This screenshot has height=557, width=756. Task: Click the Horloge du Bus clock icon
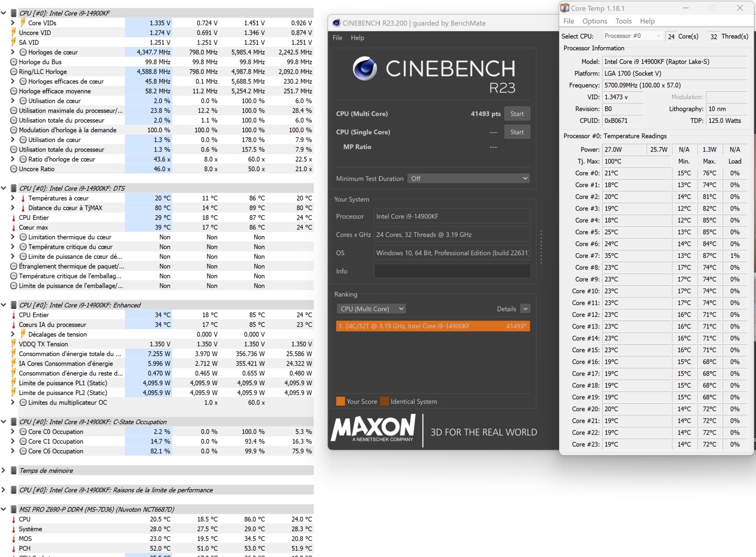(14, 62)
